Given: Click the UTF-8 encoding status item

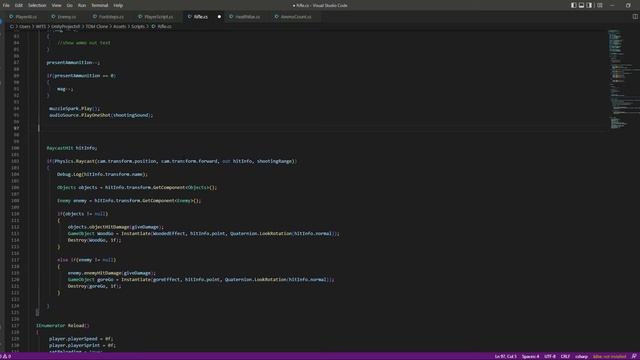Looking at the screenshot, I should (x=550, y=357).
